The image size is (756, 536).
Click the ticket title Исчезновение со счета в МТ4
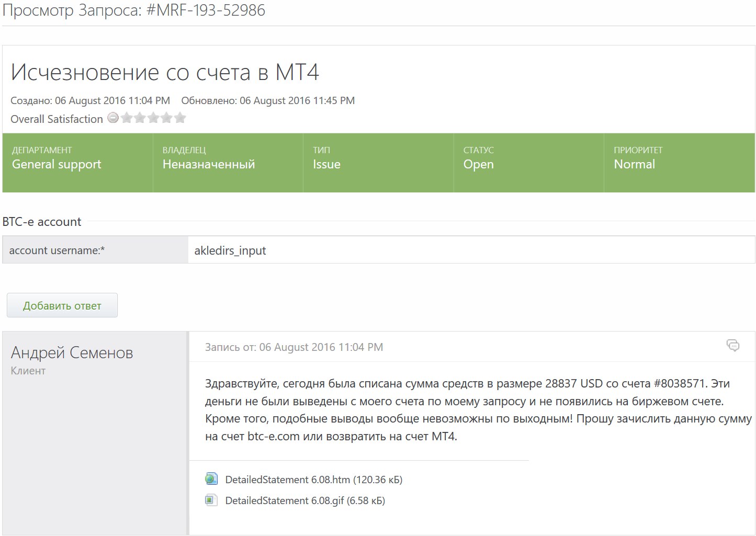click(165, 72)
